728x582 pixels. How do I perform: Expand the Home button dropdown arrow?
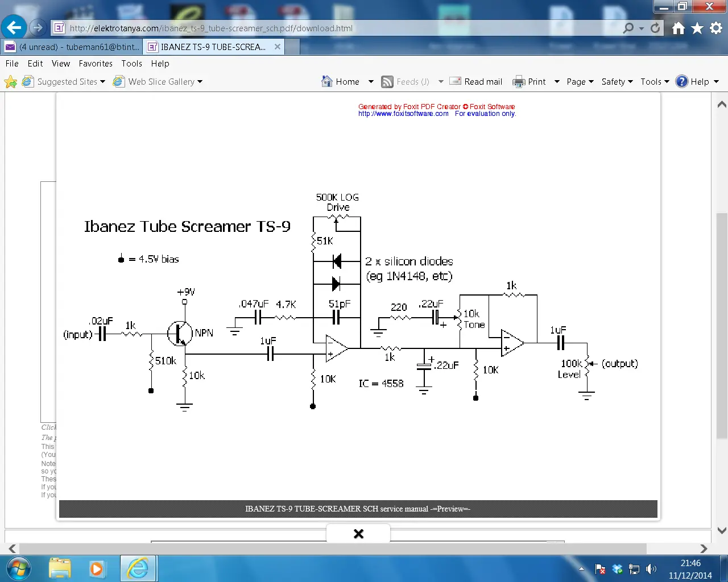click(371, 81)
